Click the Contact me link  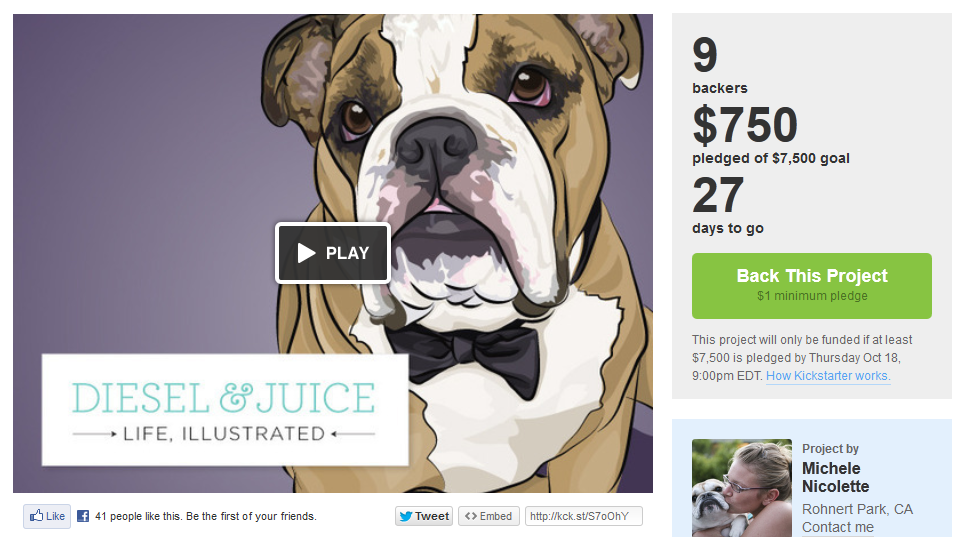pyautogui.click(x=838, y=527)
